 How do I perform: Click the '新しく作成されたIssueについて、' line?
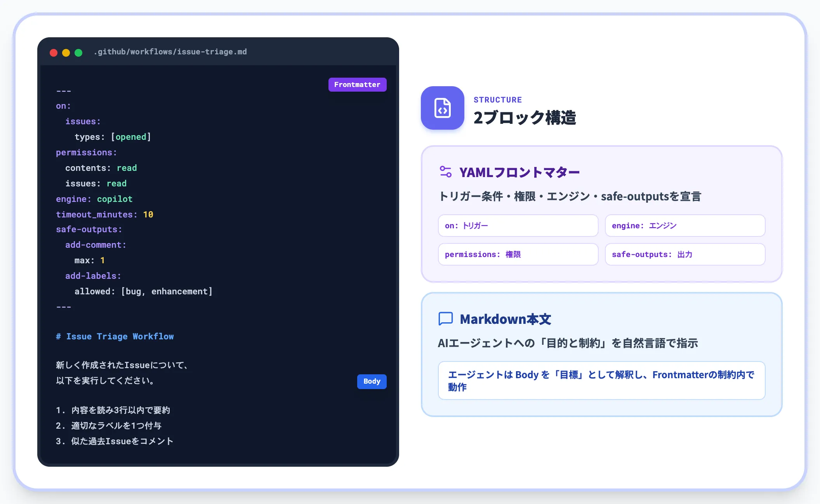pyautogui.click(x=122, y=365)
